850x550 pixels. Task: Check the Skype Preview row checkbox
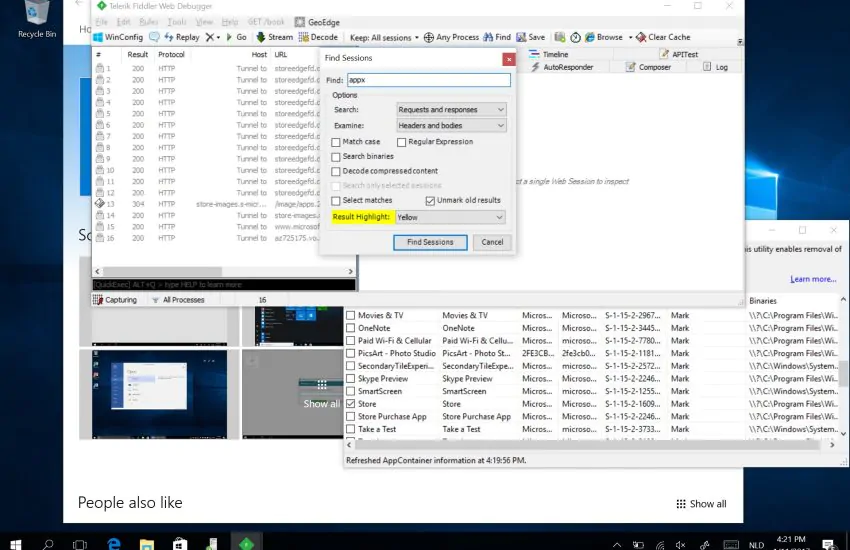coord(351,378)
